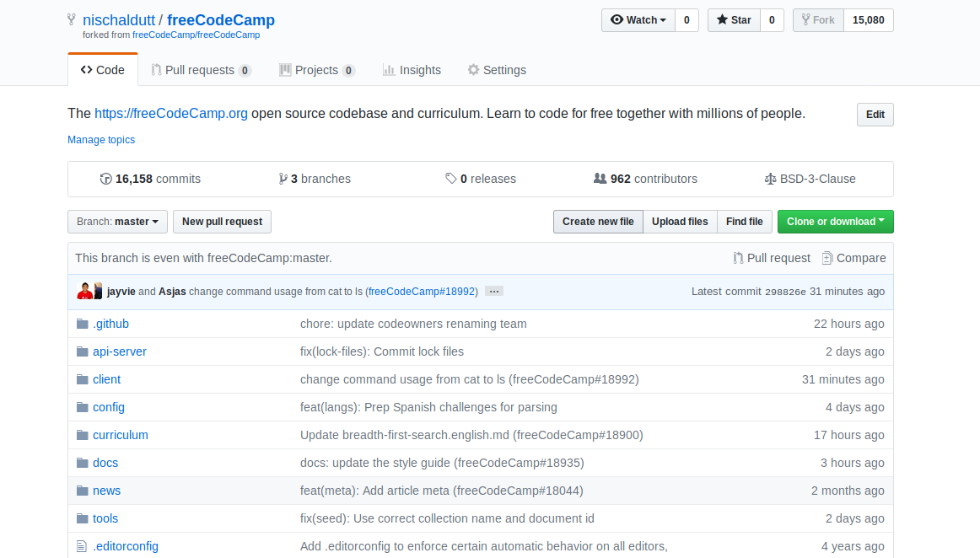Expand the full commit message with ellipsis button
Viewport: 980px width, 558px height.
(493, 291)
